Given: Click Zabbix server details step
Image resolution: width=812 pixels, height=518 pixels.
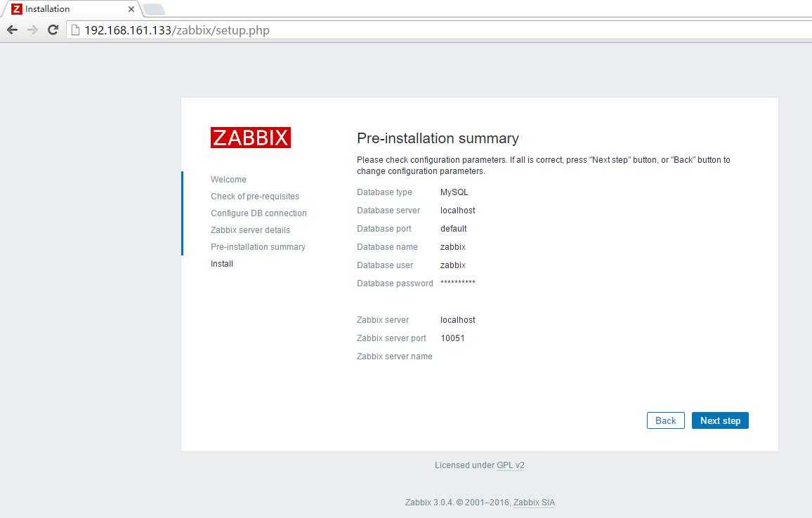Looking at the screenshot, I should (250, 230).
